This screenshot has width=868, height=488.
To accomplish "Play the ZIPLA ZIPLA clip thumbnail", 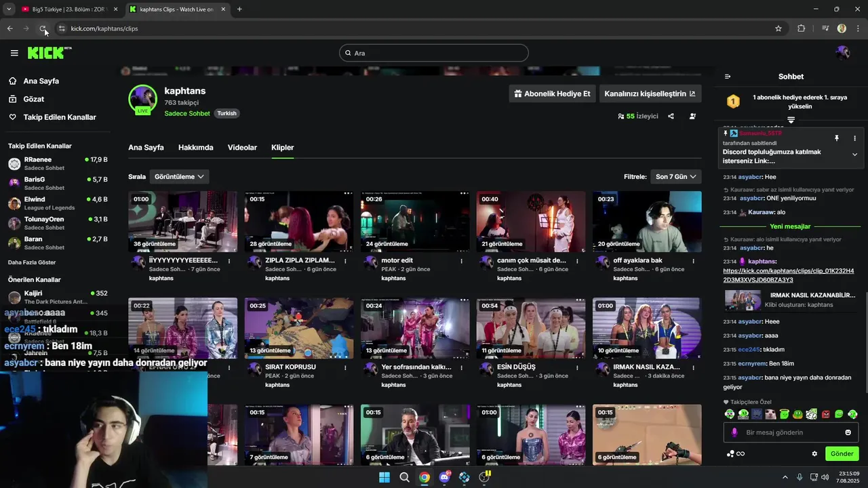I will click(x=299, y=222).
